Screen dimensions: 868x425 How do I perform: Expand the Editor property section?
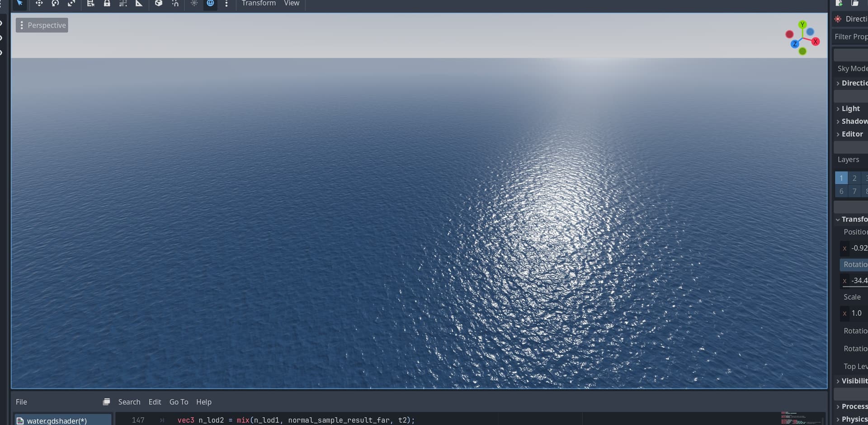(x=851, y=134)
